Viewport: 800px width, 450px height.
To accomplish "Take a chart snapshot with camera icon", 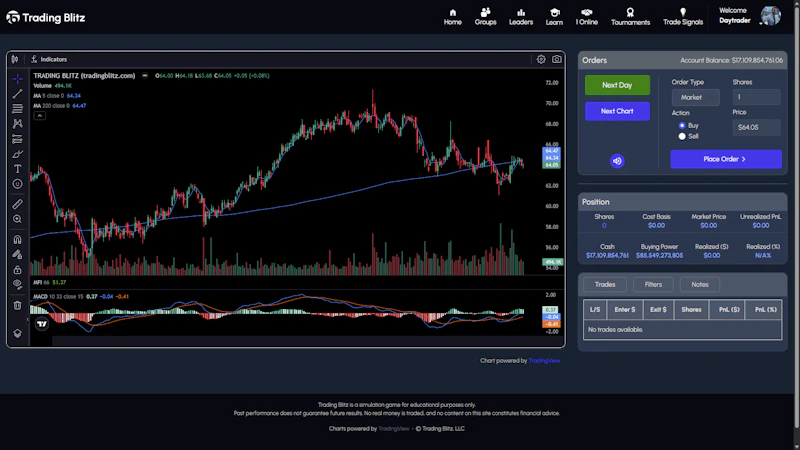I will click(x=557, y=59).
